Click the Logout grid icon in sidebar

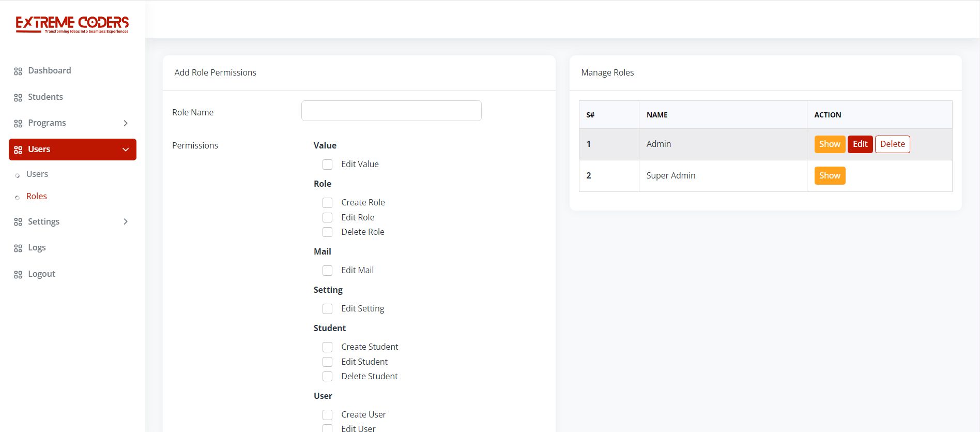18,275
